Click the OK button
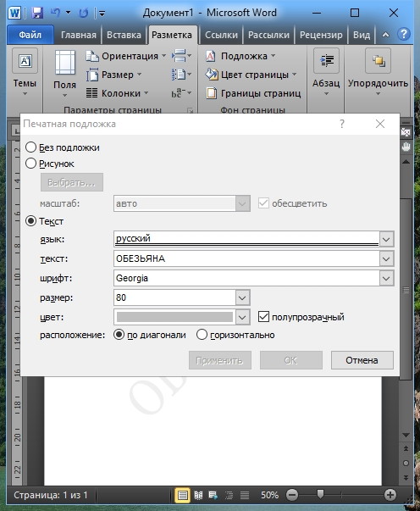Viewport: 420px width, 511px height. pyautogui.click(x=291, y=360)
